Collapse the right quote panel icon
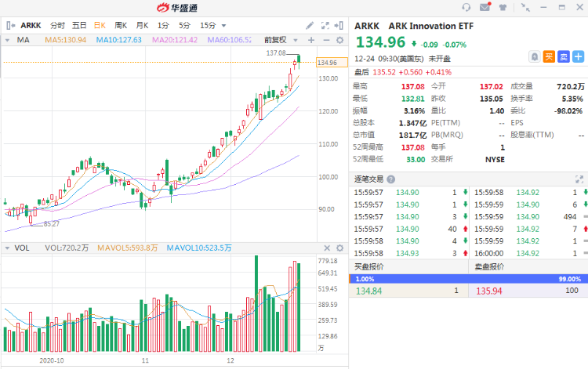588x369 pixels. coord(339,26)
